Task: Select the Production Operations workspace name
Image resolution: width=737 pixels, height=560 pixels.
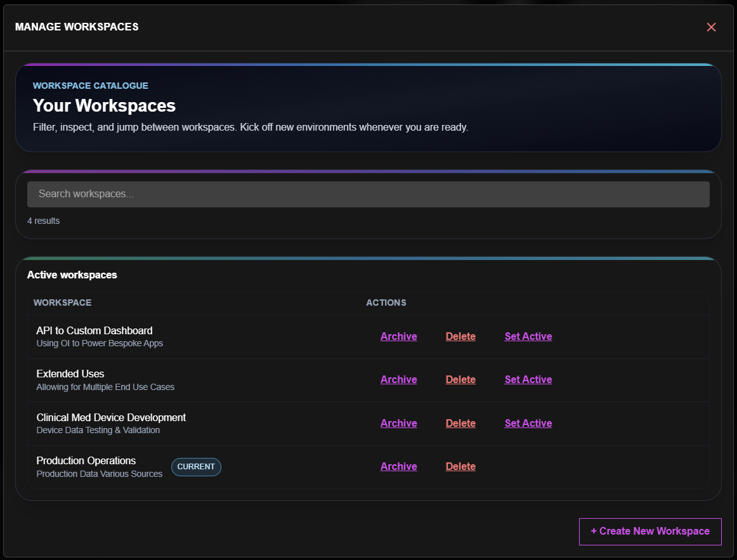Action: coord(86,461)
